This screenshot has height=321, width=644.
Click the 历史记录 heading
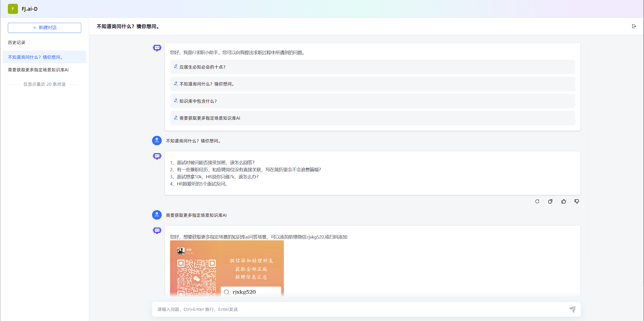point(17,42)
